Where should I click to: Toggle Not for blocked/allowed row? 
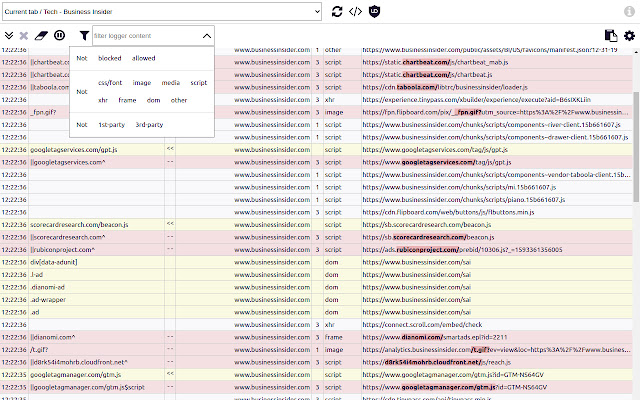(82, 58)
